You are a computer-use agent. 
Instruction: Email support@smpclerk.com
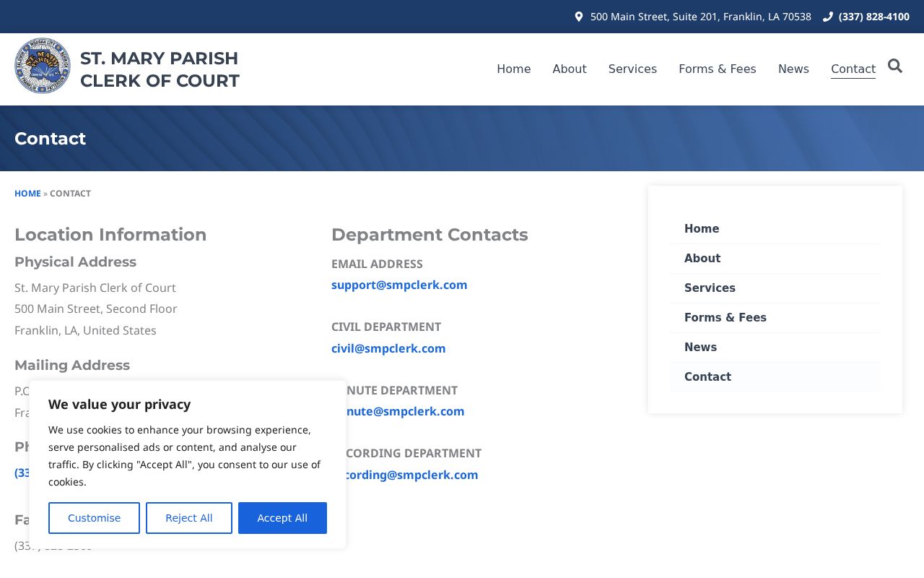click(x=399, y=285)
